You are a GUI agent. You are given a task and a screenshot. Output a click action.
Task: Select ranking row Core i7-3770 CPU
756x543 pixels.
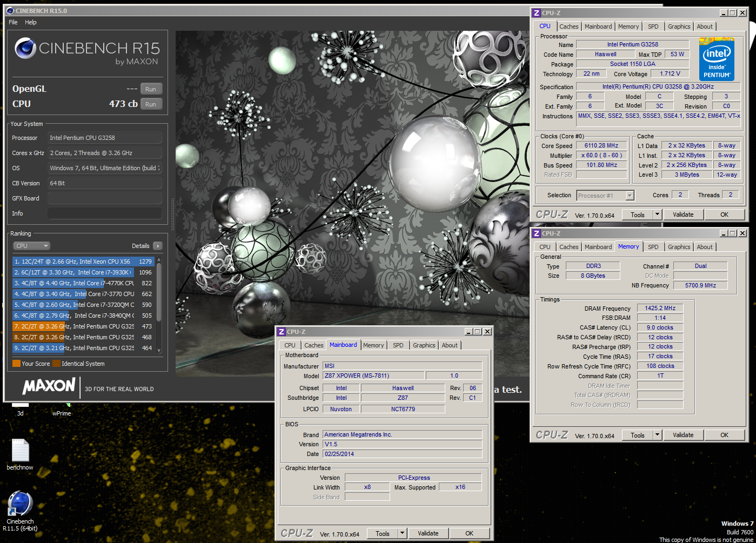click(83, 294)
